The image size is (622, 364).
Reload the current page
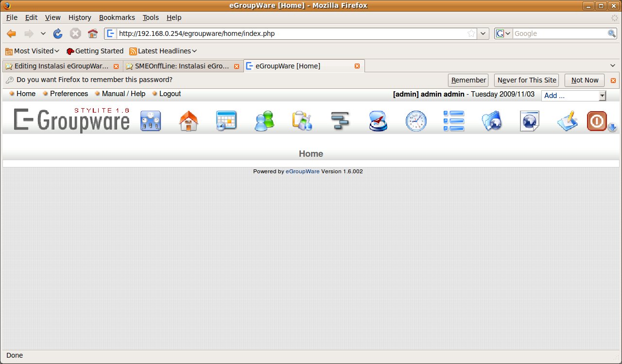[58, 33]
